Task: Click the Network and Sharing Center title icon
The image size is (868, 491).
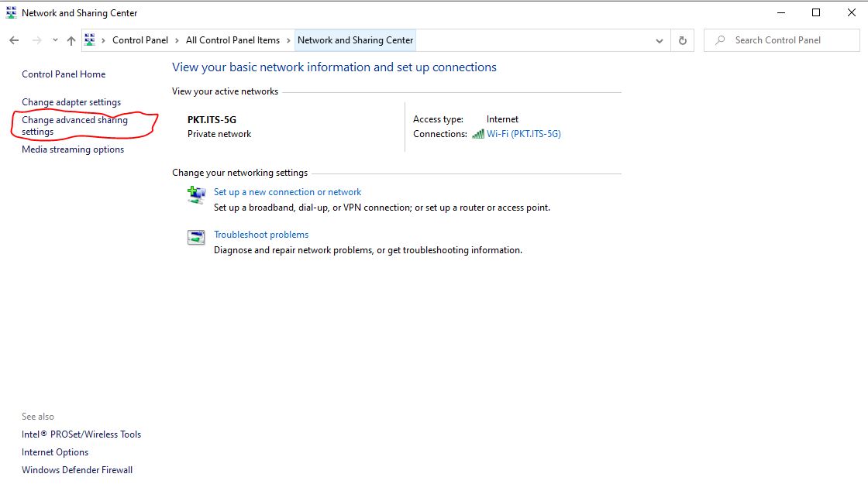Action: point(11,12)
